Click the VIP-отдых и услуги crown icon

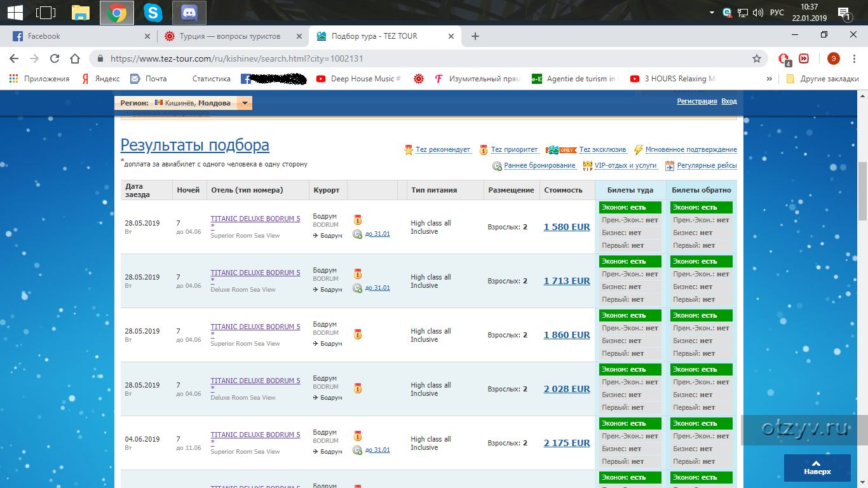[x=587, y=166]
